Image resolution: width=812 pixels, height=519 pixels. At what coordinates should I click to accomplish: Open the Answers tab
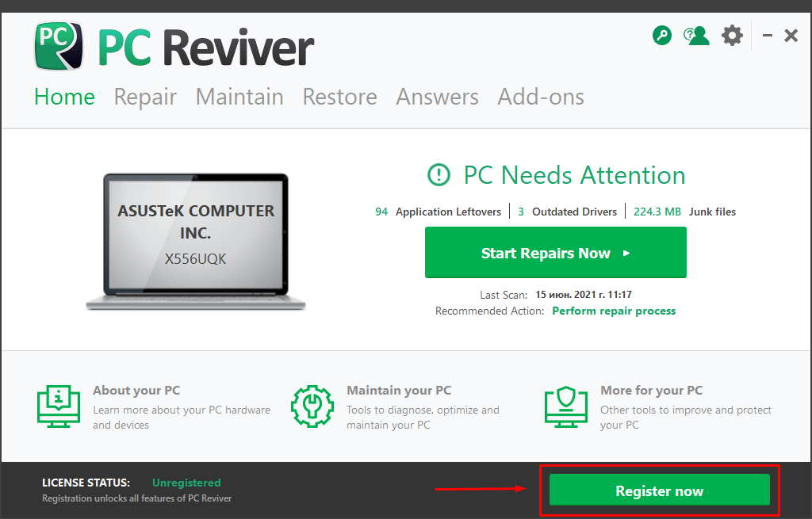(x=438, y=97)
